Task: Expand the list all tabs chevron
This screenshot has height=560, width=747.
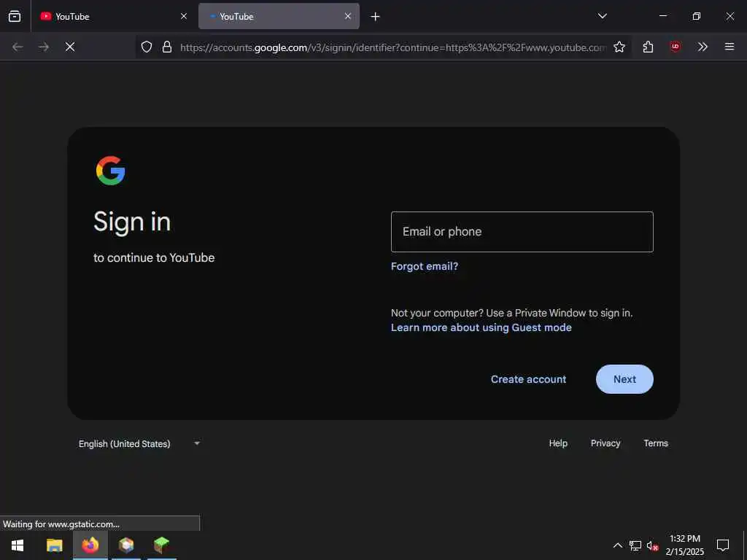Action: point(602,16)
